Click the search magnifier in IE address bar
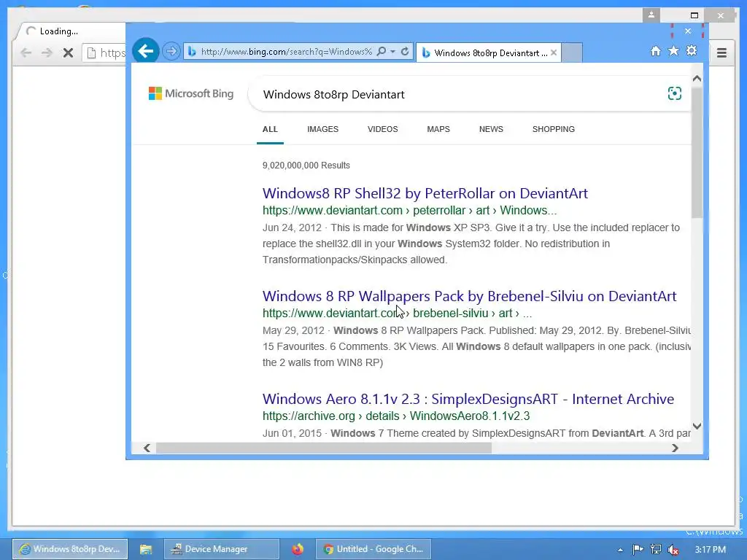Image resolution: width=747 pixels, height=560 pixels. [381, 52]
